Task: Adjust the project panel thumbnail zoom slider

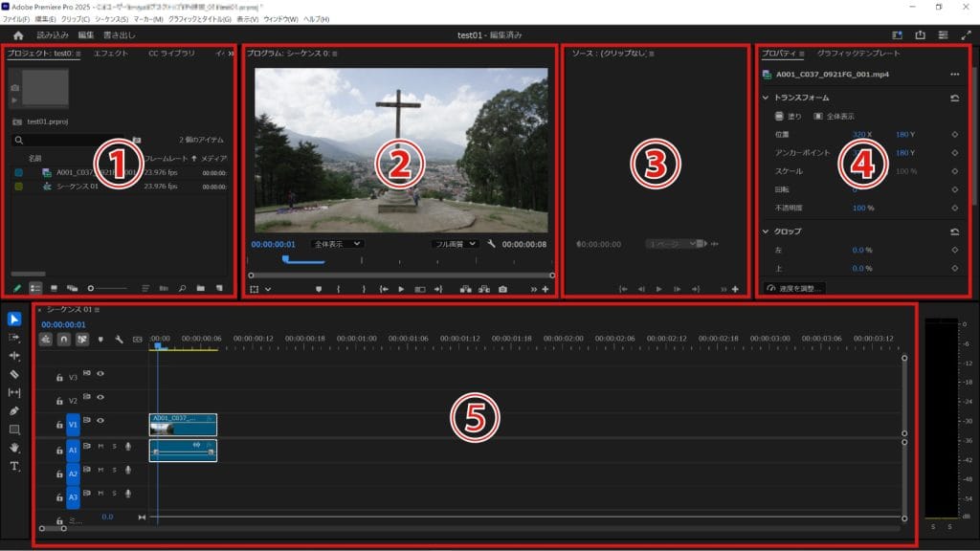Action: coord(107,287)
